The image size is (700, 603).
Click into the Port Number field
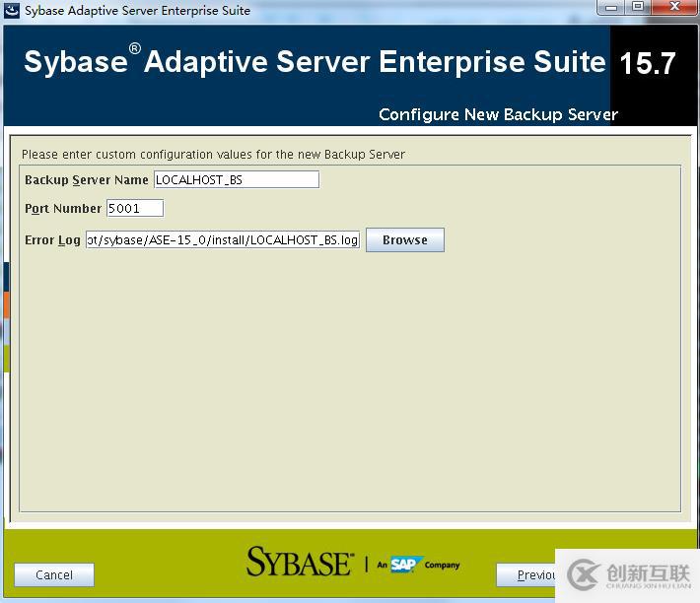[134, 208]
